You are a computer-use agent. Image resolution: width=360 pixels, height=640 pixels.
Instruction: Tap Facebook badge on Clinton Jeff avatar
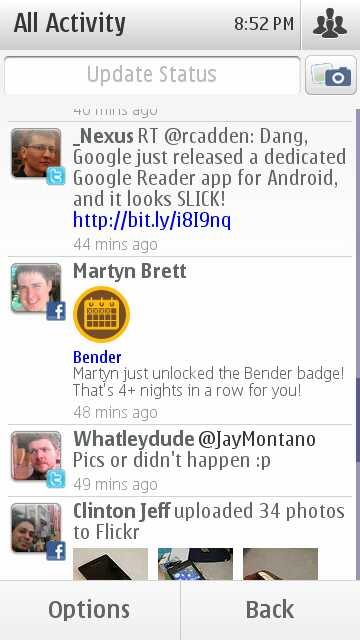click(56, 551)
